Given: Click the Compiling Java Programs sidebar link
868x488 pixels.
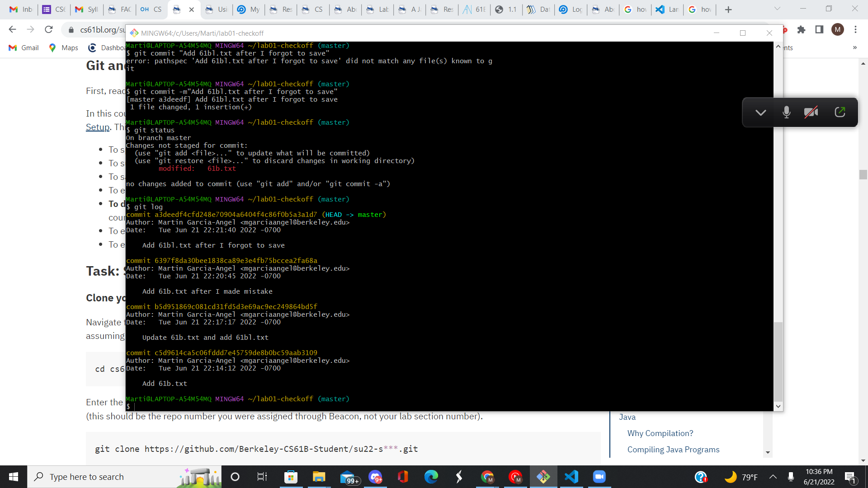Looking at the screenshot, I should pyautogui.click(x=673, y=449).
